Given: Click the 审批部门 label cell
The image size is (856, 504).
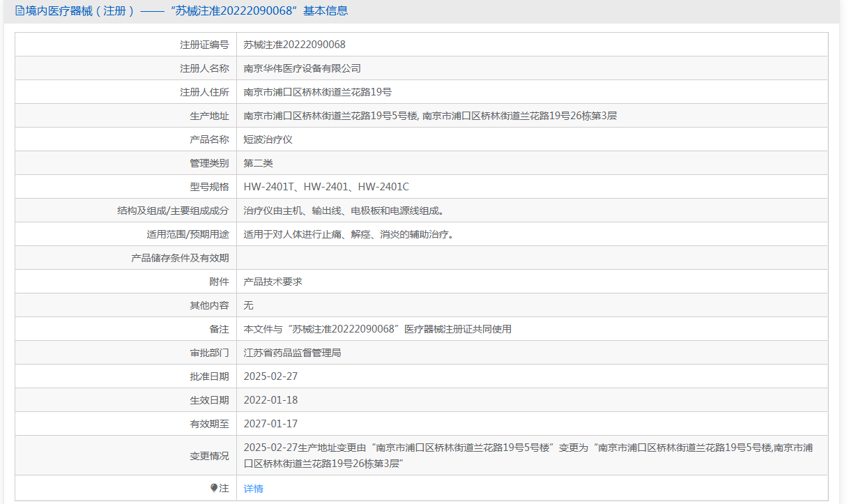Looking at the screenshot, I should [126, 353].
